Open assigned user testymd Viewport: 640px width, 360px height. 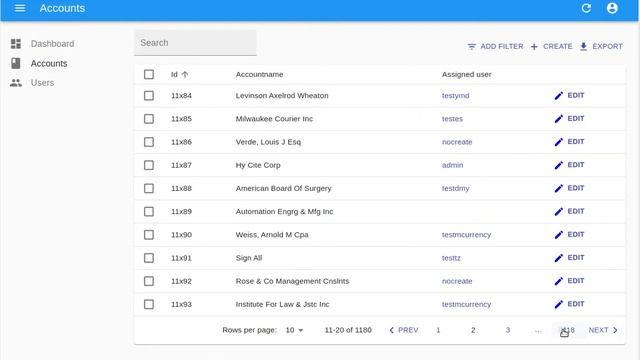tap(456, 96)
